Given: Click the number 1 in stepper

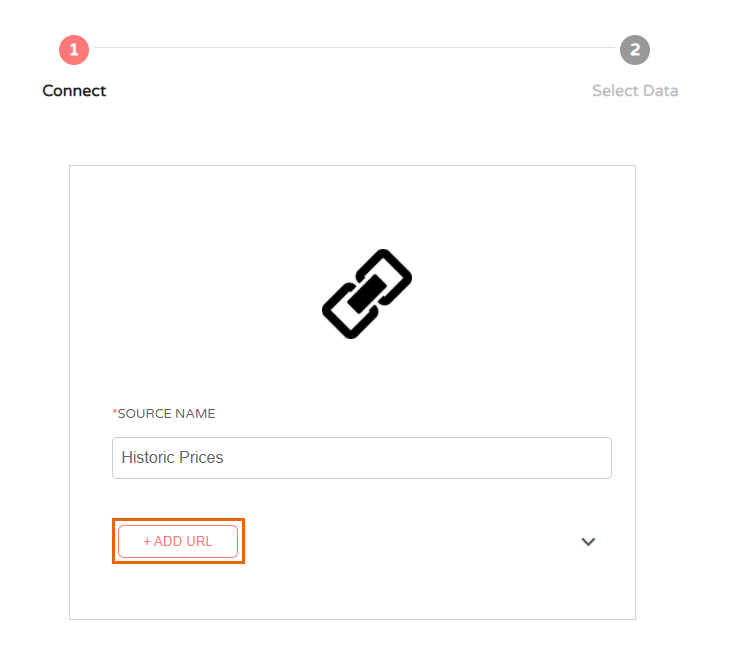Looking at the screenshot, I should [x=74, y=50].
